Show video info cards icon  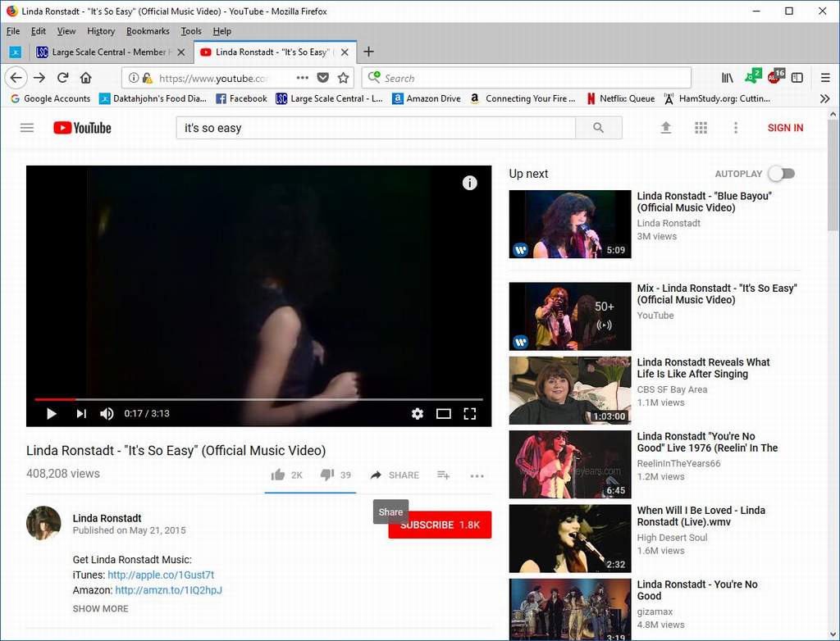[x=470, y=183]
